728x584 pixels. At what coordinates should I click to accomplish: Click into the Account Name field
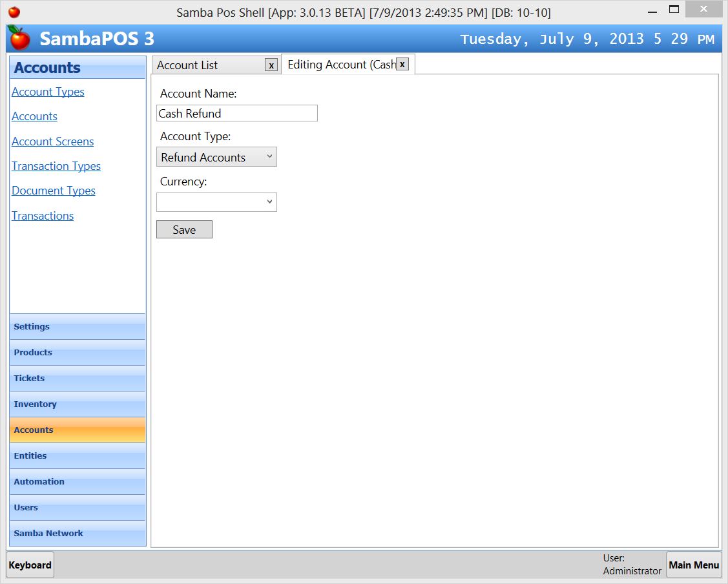coord(237,113)
